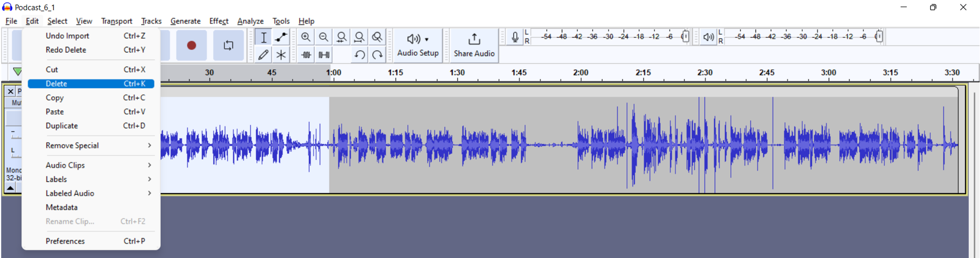The width and height of the screenshot is (980, 258).
Task: Select the Multi-tool asterisk icon
Action: coord(281,55)
